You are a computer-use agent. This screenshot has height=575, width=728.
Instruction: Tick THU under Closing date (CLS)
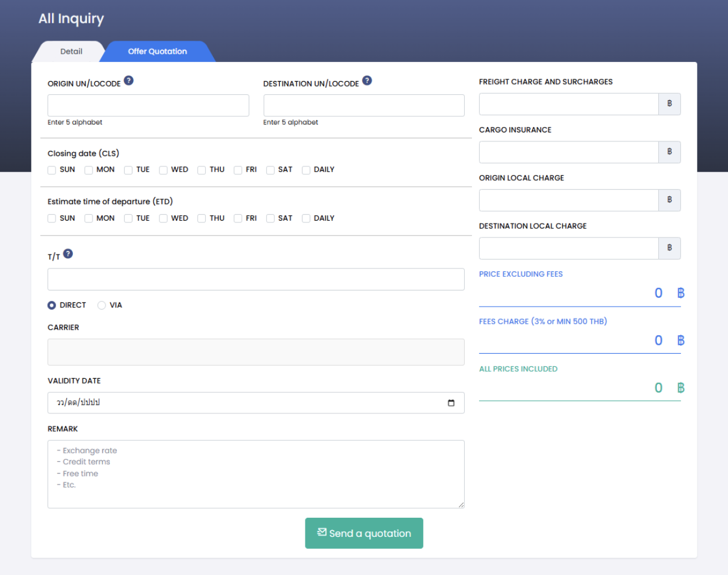tap(202, 170)
